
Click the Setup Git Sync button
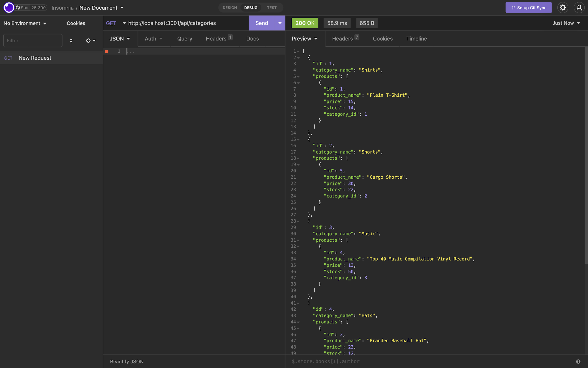pyautogui.click(x=528, y=8)
